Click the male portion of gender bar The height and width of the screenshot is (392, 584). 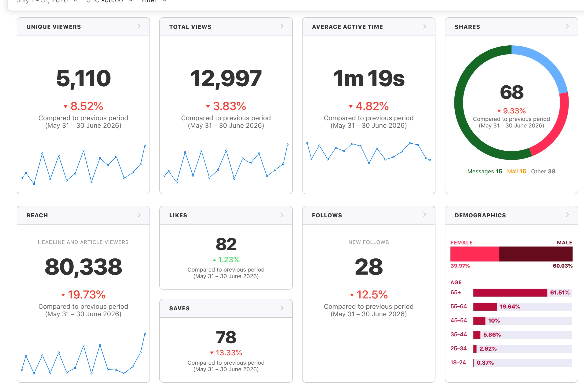coord(536,254)
